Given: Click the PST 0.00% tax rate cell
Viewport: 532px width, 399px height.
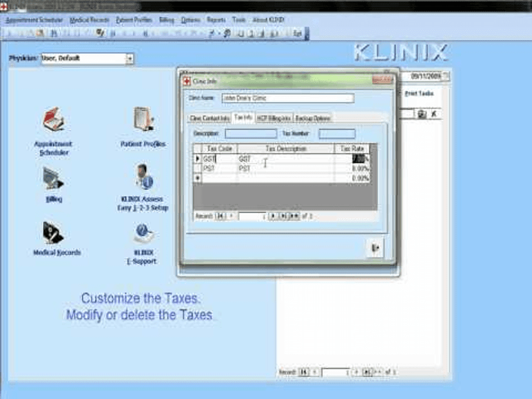Looking at the screenshot, I should point(352,168).
